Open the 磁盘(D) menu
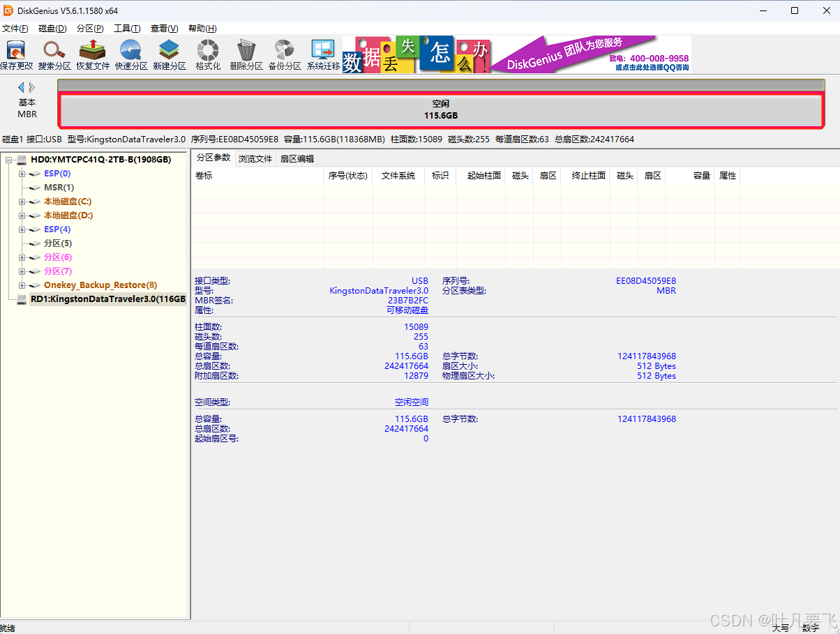840x634 pixels. point(52,29)
